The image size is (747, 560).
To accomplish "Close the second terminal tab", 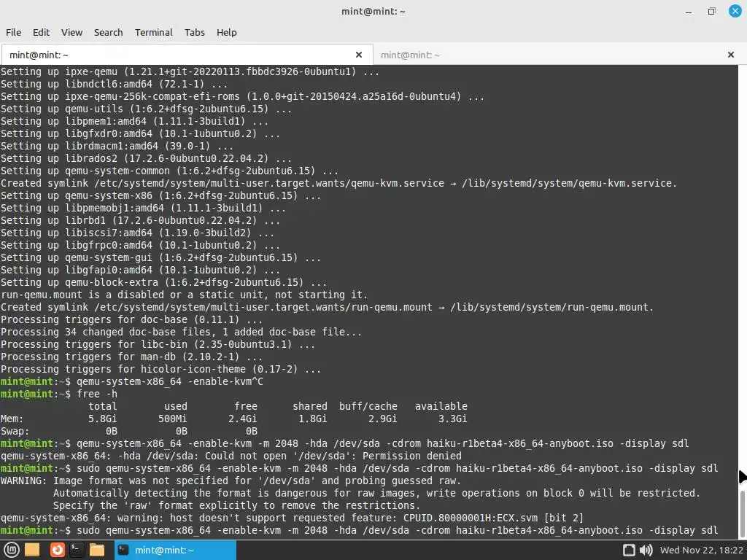I will [731, 55].
